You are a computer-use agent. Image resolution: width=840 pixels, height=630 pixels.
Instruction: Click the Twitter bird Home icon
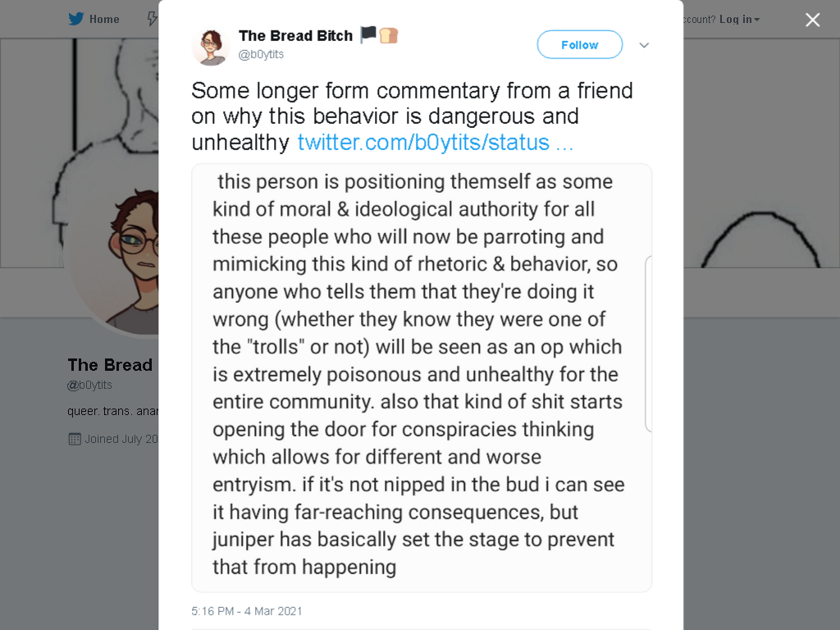pos(76,20)
